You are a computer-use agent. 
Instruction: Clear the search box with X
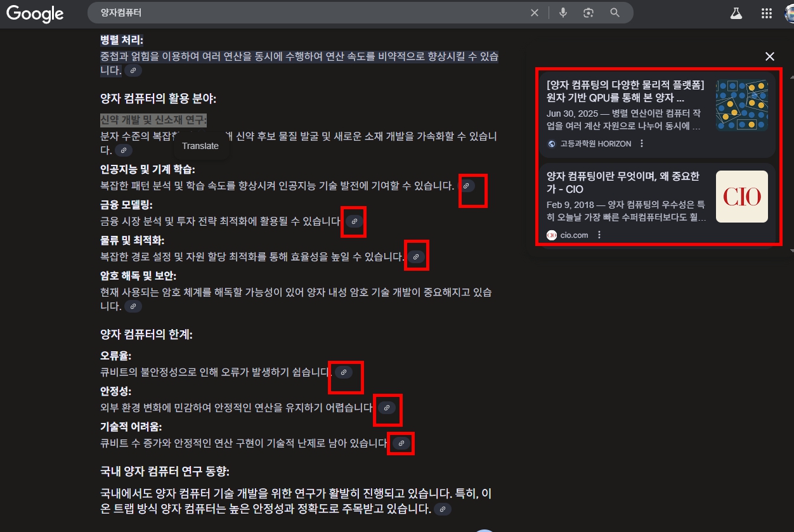click(x=535, y=13)
